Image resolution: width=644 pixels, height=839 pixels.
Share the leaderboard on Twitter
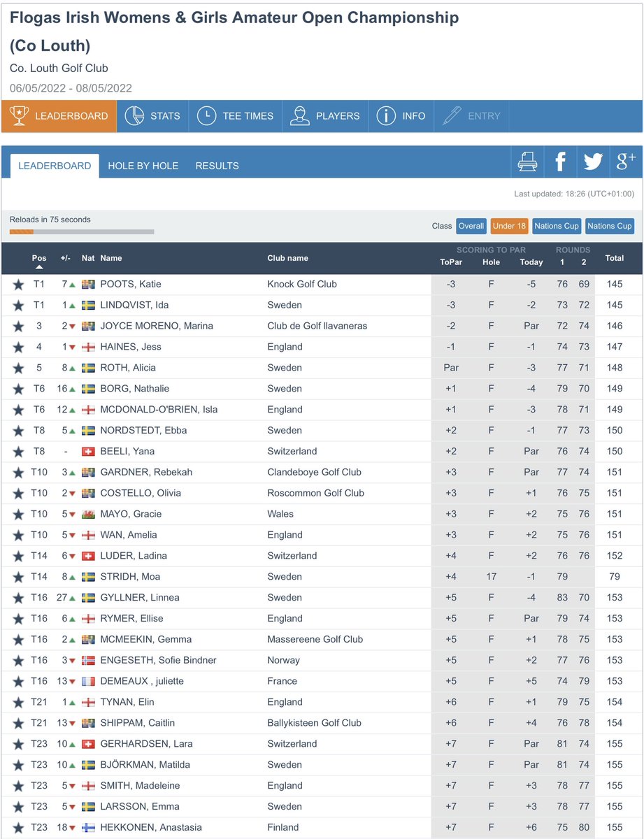pyautogui.click(x=593, y=162)
